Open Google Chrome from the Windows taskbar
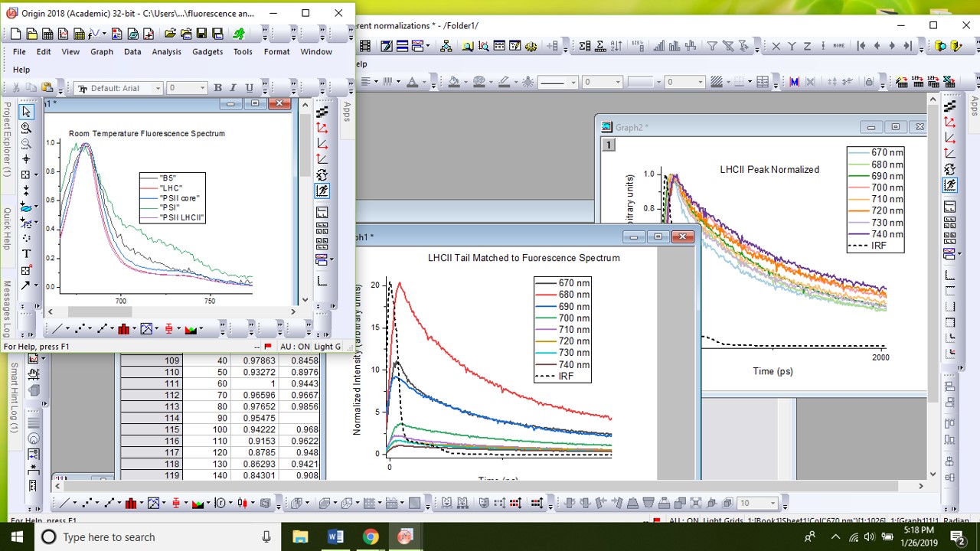The height and width of the screenshot is (551, 980). coord(370,536)
